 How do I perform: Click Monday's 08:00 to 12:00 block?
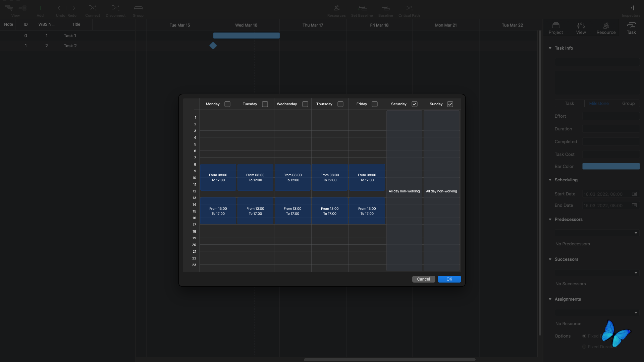click(x=218, y=178)
